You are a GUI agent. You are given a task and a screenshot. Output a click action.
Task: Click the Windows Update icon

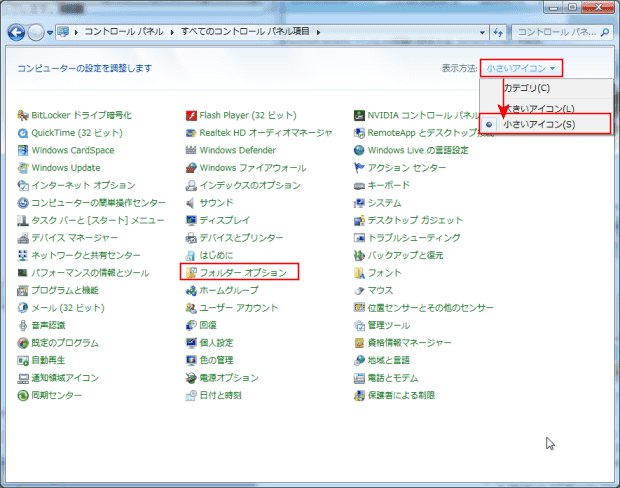click(x=23, y=168)
